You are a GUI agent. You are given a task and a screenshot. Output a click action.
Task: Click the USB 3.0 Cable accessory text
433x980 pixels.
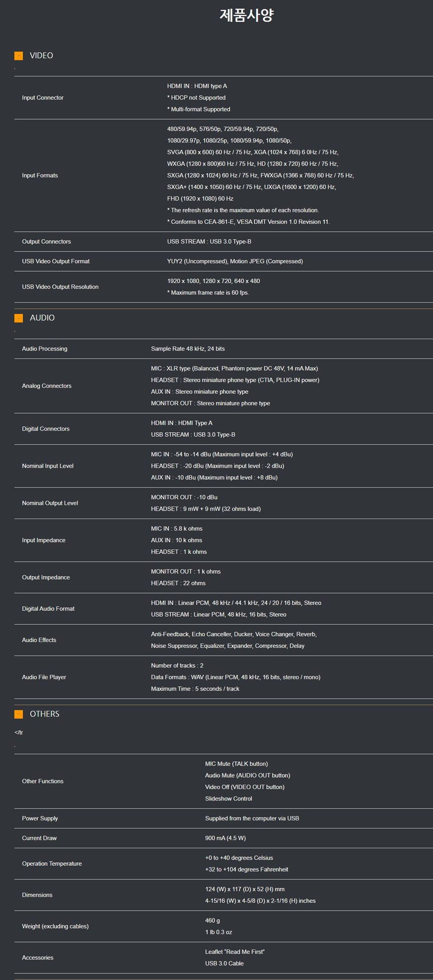pyautogui.click(x=224, y=963)
